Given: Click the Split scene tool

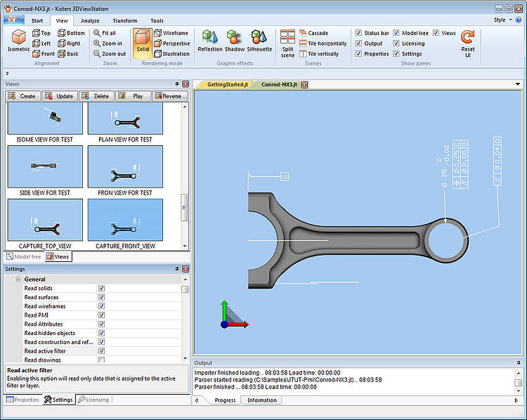Looking at the screenshot, I should tap(287, 44).
